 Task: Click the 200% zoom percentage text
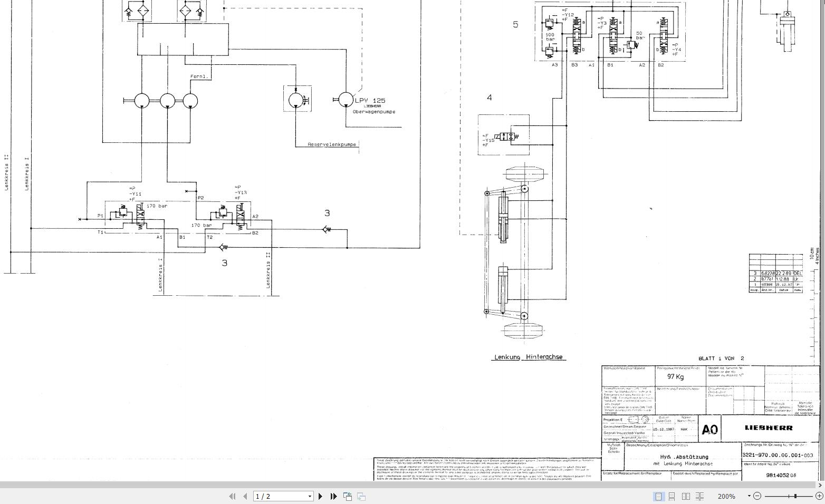pyautogui.click(x=726, y=496)
